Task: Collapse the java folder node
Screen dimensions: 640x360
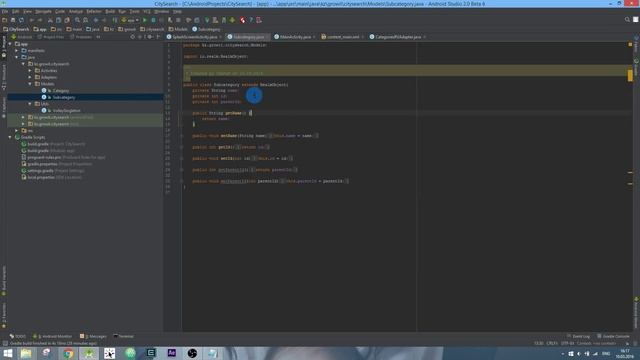Action: [x=17, y=57]
